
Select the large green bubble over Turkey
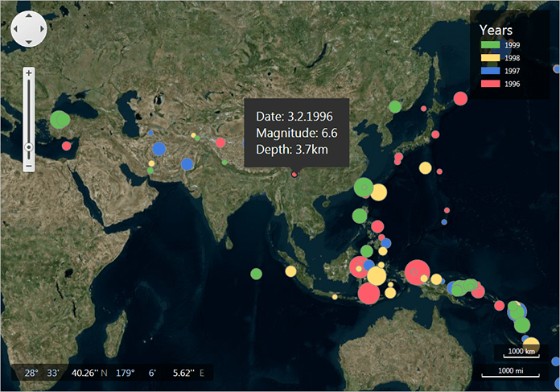60,120
